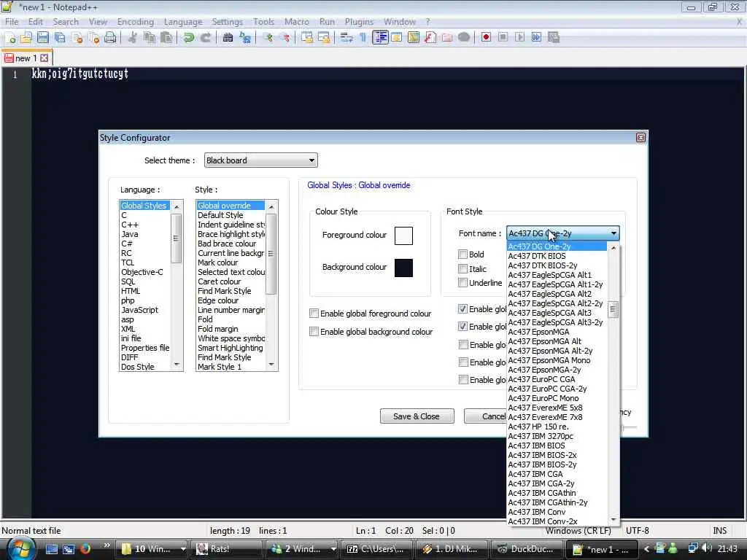Image resolution: width=747 pixels, height=560 pixels.
Task: Close the Style Configurator dialog
Action: (640, 138)
